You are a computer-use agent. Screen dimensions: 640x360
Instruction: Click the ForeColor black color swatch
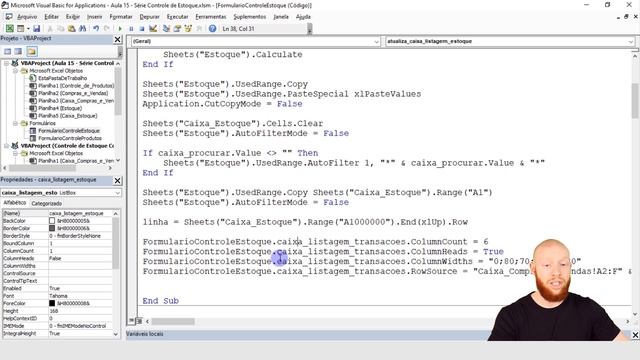pyautogui.click(x=52, y=303)
